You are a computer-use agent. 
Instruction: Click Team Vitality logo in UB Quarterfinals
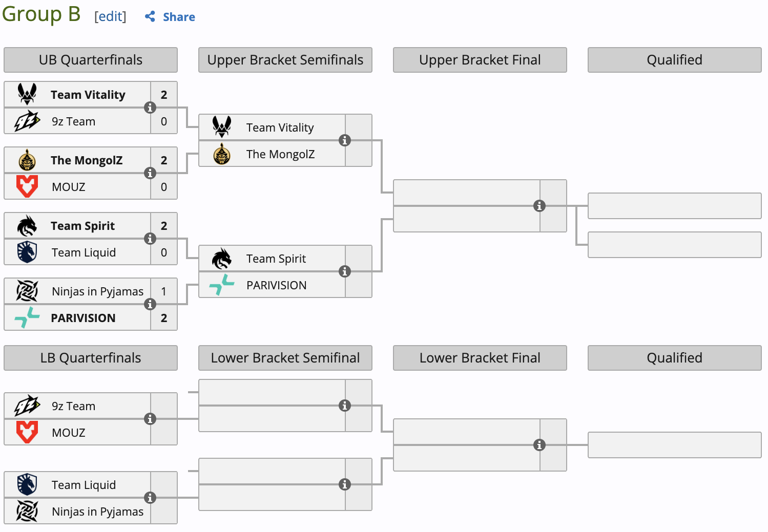pos(27,94)
